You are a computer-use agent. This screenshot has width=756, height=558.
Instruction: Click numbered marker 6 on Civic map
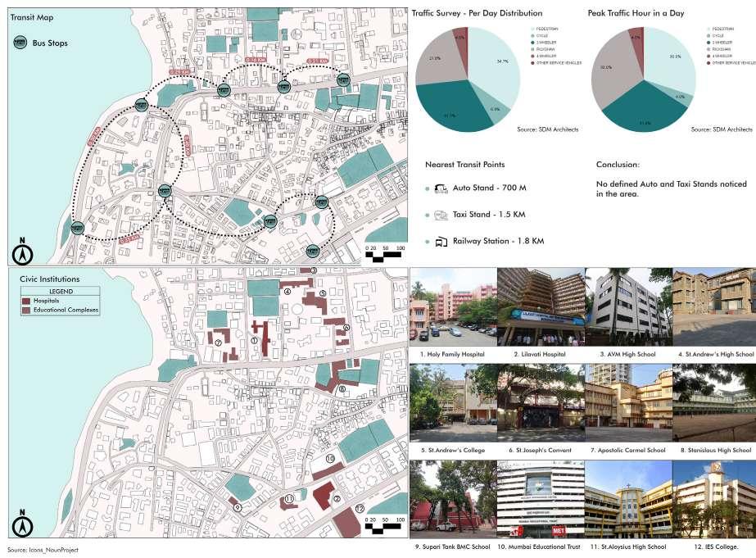pyautogui.click(x=346, y=328)
